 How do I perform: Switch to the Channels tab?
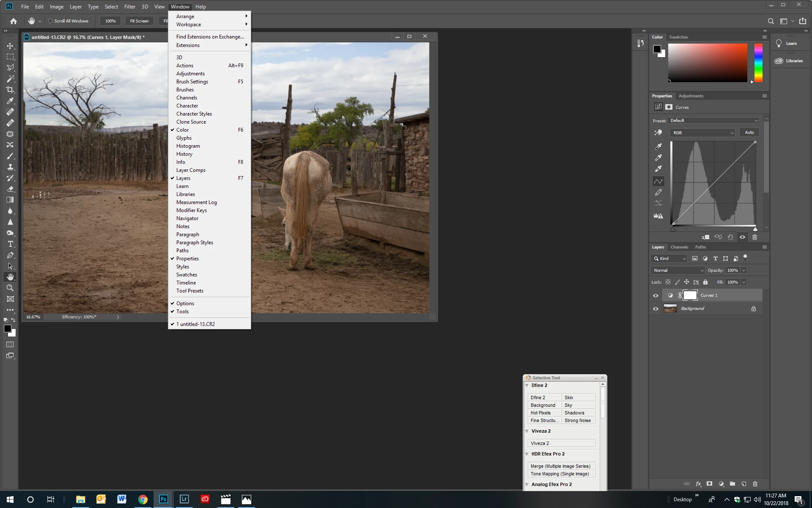(x=679, y=247)
